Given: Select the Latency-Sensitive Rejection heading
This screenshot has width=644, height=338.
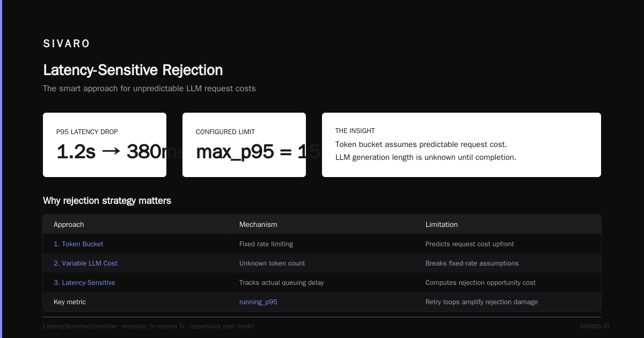Looking at the screenshot, I should coord(133,70).
